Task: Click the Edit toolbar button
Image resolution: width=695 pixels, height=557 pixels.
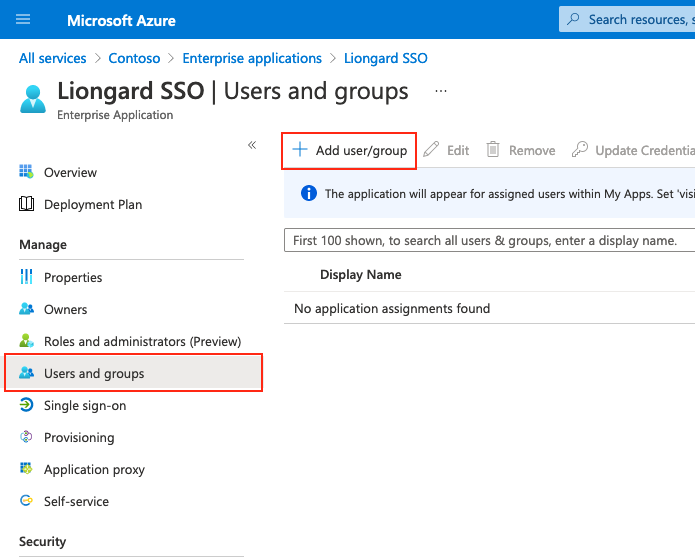Action: 446,151
